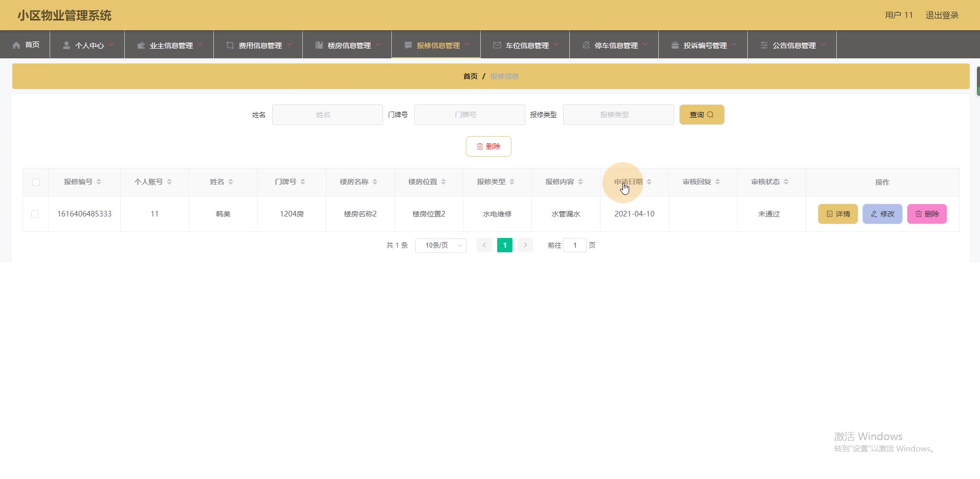Viewport: 980px width, 479px height.
Task: Focus the 门牌号 search field
Action: pyautogui.click(x=470, y=115)
